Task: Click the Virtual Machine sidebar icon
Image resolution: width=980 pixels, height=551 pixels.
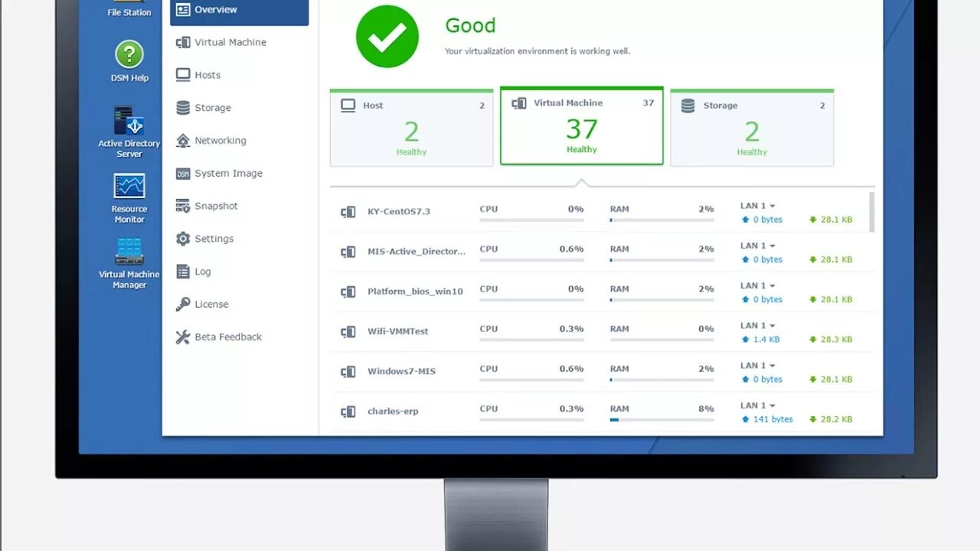Action: [183, 42]
